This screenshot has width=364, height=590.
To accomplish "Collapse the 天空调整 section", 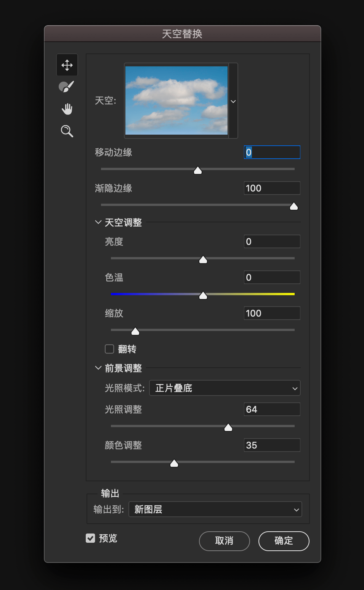I will (98, 222).
